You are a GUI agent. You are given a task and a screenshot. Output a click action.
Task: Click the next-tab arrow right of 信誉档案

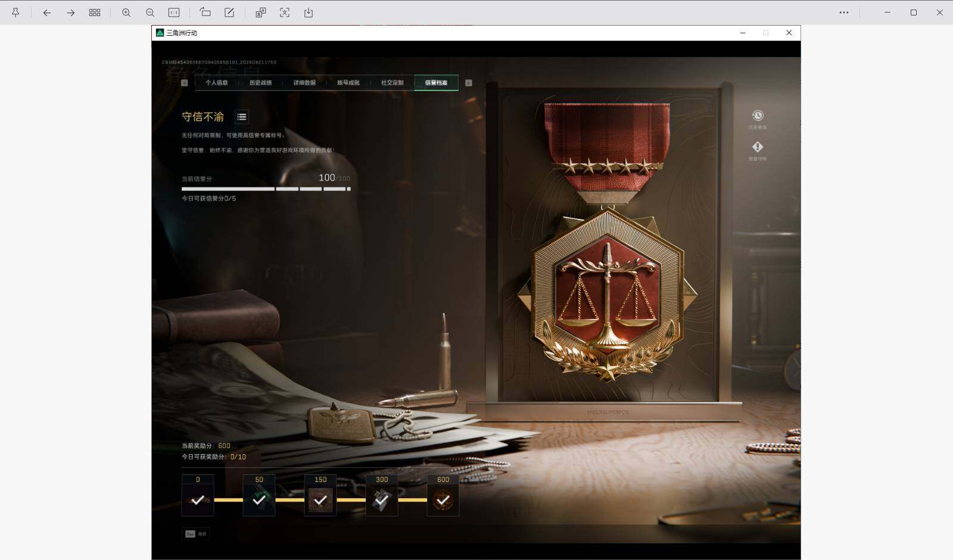[x=469, y=83]
